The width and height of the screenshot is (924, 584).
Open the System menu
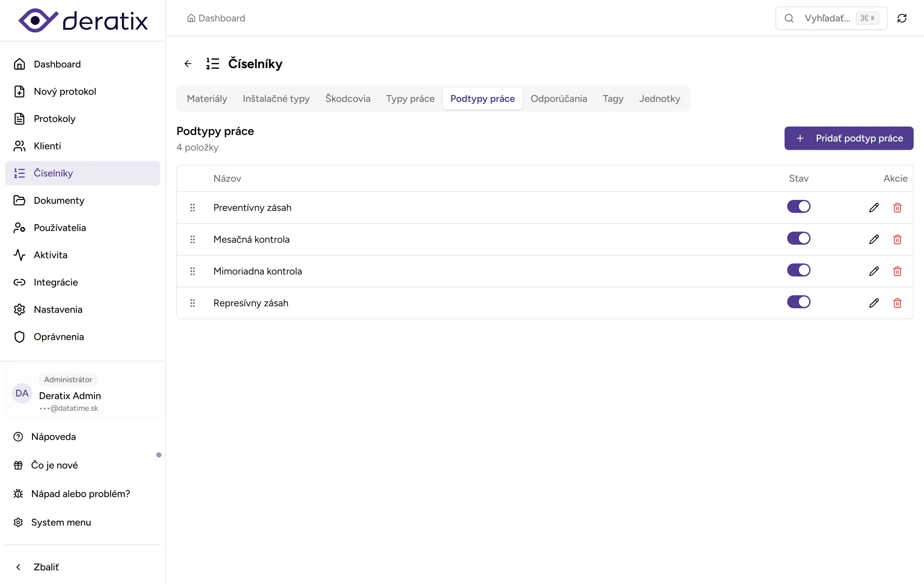(x=61, y=522)
